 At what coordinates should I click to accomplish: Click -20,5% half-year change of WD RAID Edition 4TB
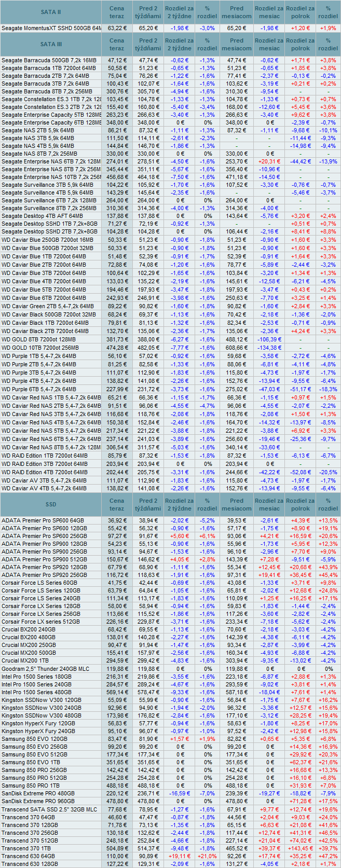(x=328, y=472)
